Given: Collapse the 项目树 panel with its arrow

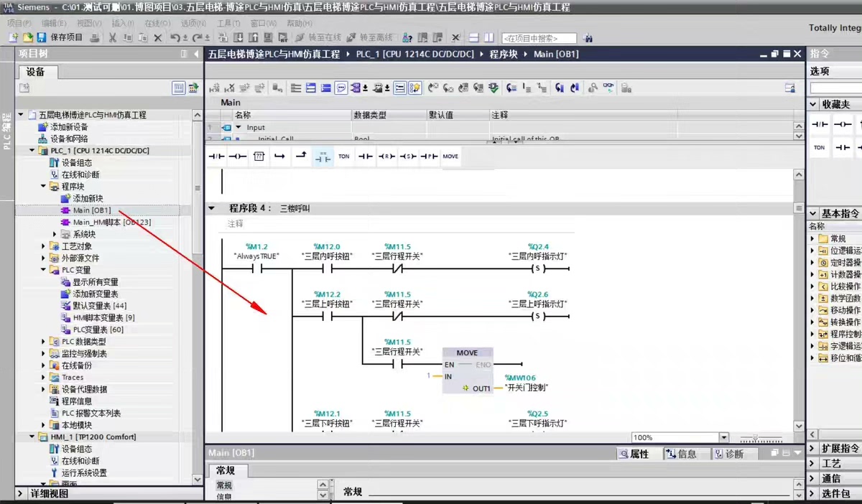Looking at the screenshot, I should (198, 54).
